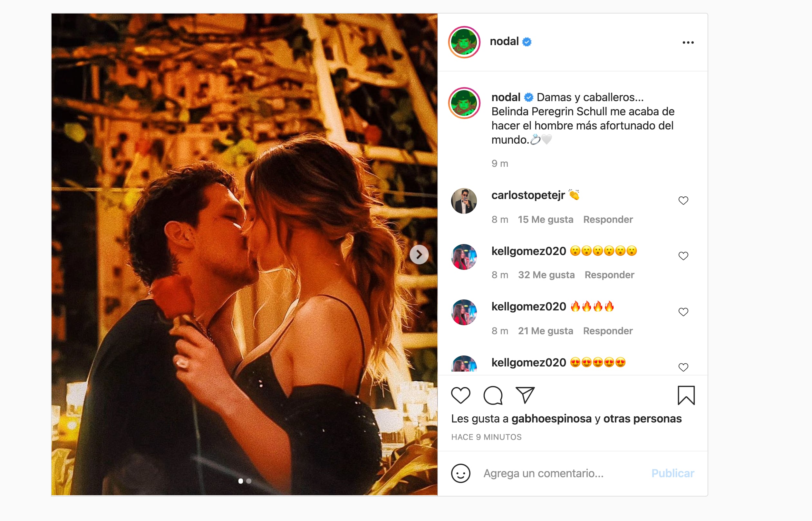This screenshot has height=521, width=812.
Task: Like kellgomez020's heart-eyes comment
Action: point(683,367)
